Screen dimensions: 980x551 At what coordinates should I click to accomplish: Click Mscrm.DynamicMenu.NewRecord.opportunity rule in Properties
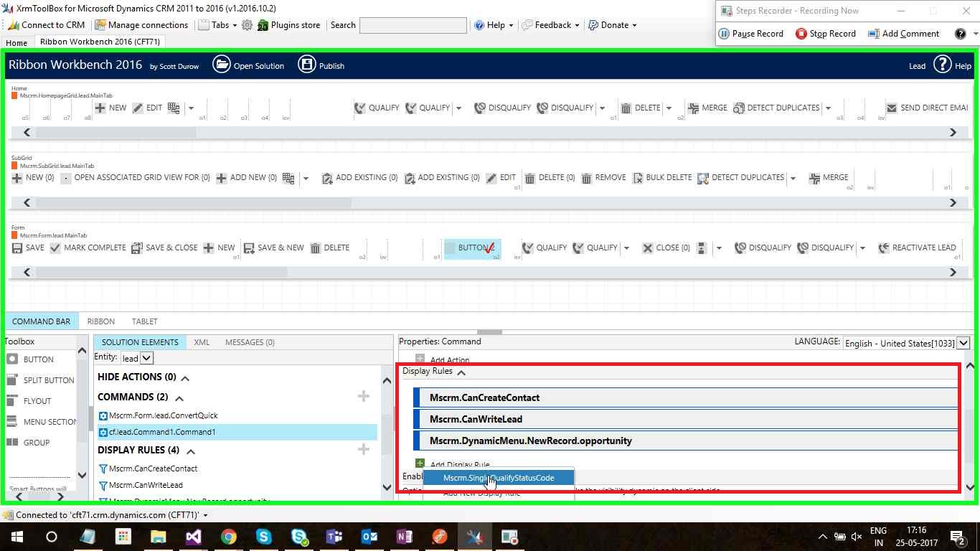click(x=685, y=441)
